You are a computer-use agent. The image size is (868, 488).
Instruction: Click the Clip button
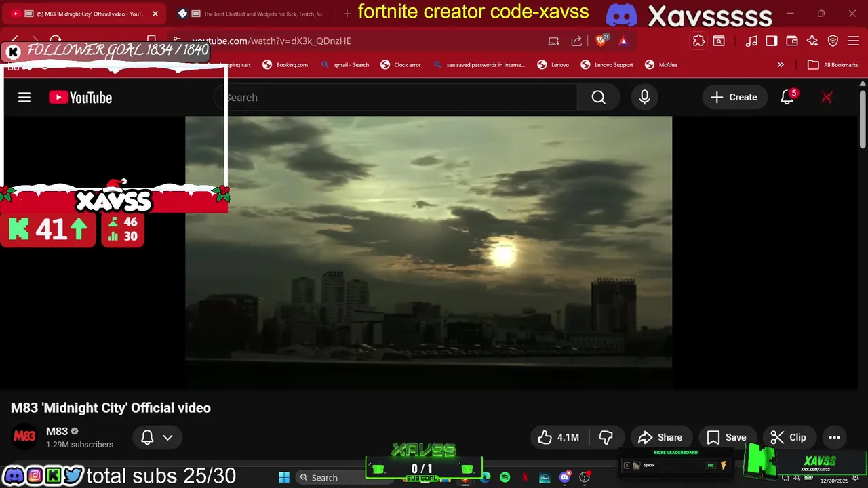(789, 438)
